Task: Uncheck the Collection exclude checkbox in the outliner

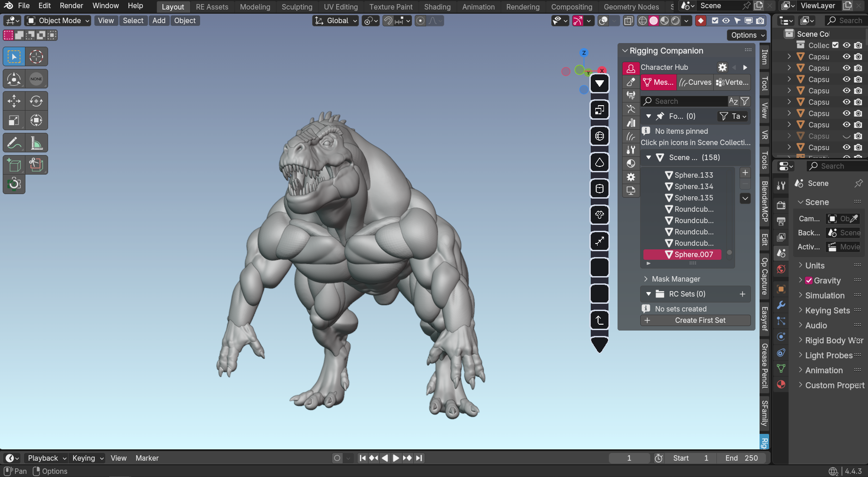Action: [x=835, y=45]
